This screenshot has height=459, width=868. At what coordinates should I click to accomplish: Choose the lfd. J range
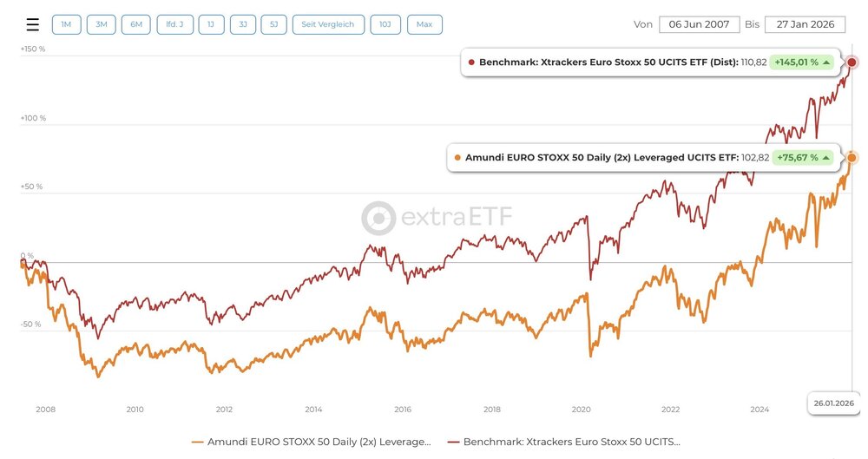pos(174,24)
